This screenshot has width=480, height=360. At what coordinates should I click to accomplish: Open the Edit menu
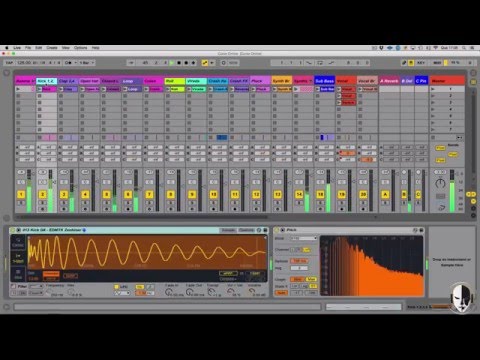(x=39, y=48)
